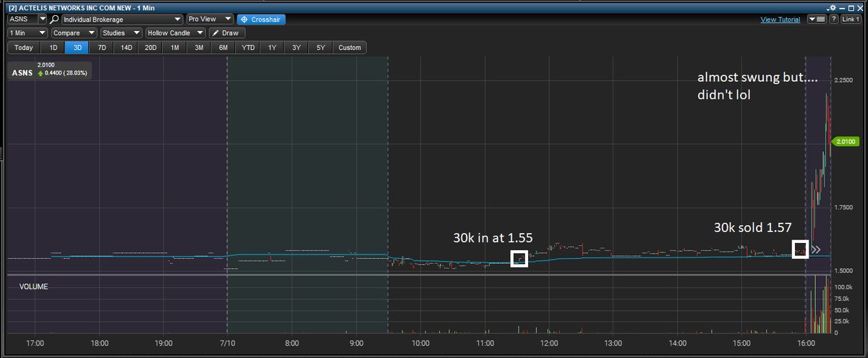Click the 0.4400 (28.03%) change value
This screenshot has width=868, height=358.
point(67,73)
